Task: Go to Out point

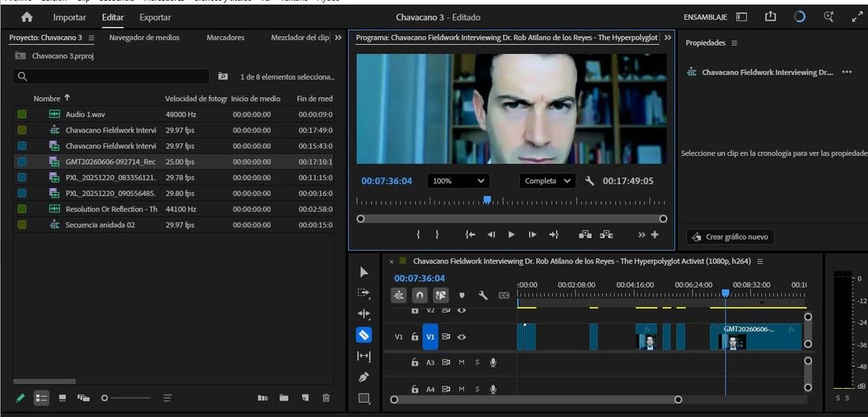Action: (554, 235)
